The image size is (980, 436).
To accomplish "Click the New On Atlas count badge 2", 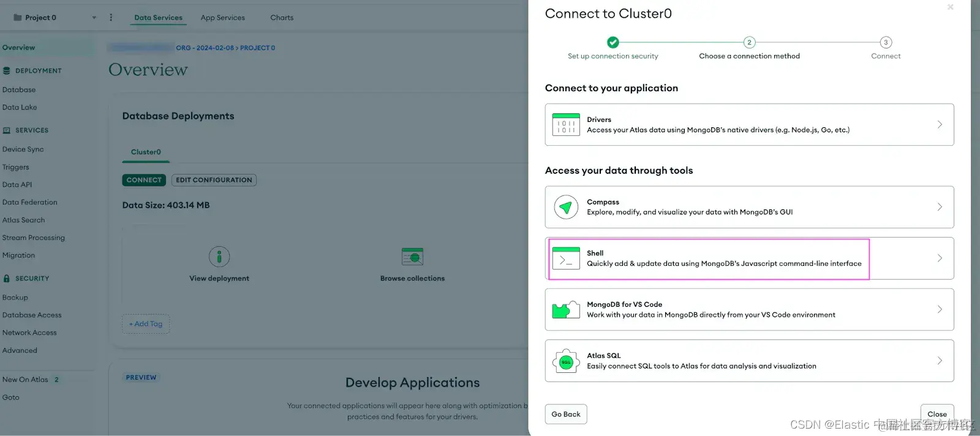I will click(56, 380).
